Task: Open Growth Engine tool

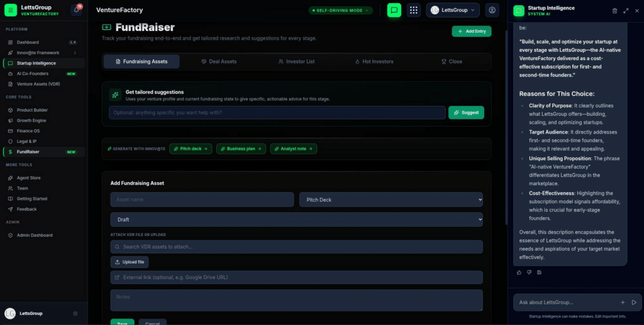Action: coord(44,120)
